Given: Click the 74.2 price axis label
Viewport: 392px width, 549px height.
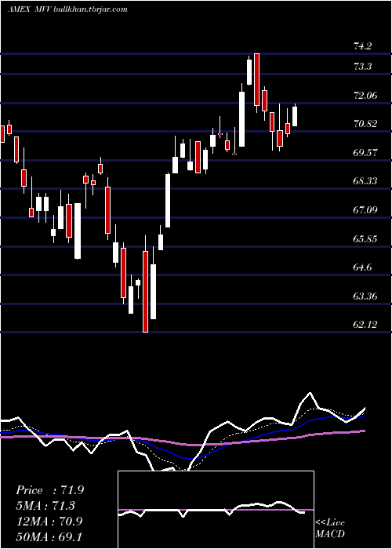Looking at the screenshot, I should (x=362, y=46).
